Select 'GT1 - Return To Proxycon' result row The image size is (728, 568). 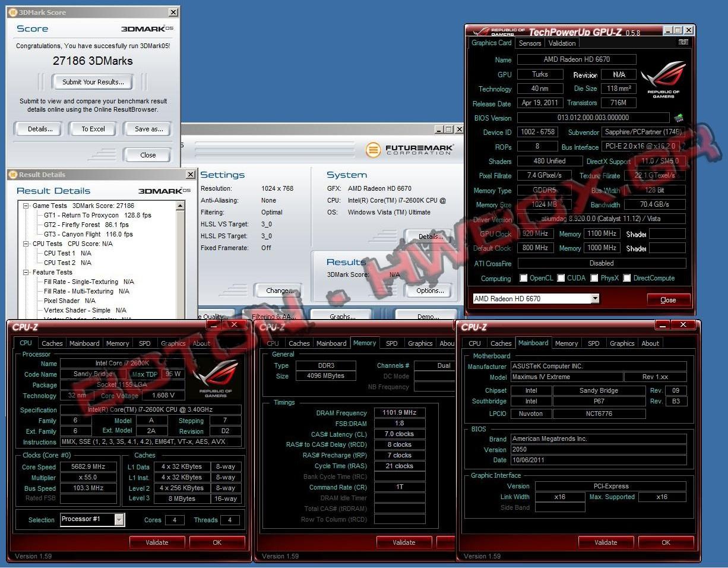(x=98, y=215)
